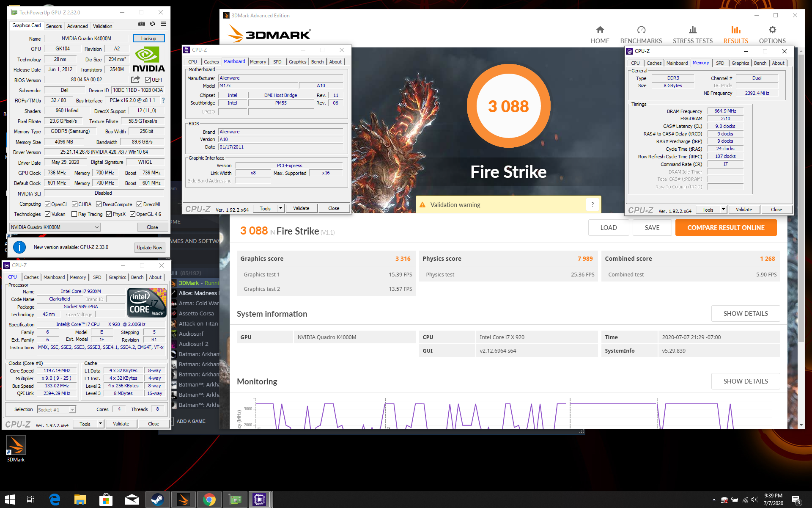Toggle the OpenCL checkbox
The width and height of the screenshot is (812, 508).
click(48, 204)
